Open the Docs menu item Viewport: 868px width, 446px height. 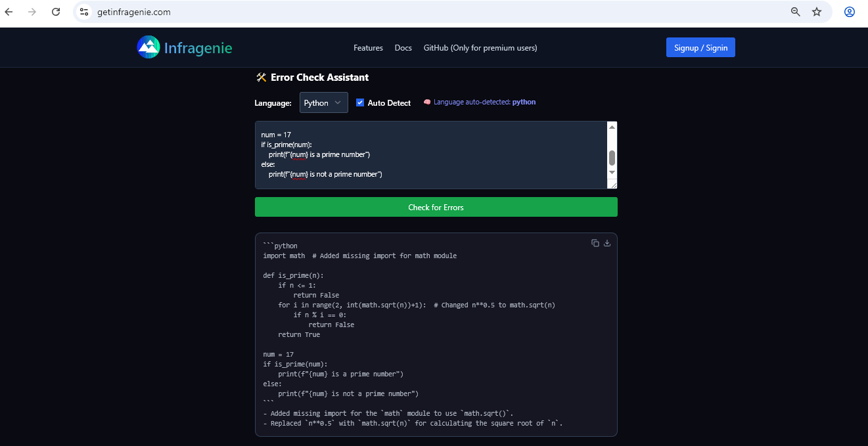403,48
